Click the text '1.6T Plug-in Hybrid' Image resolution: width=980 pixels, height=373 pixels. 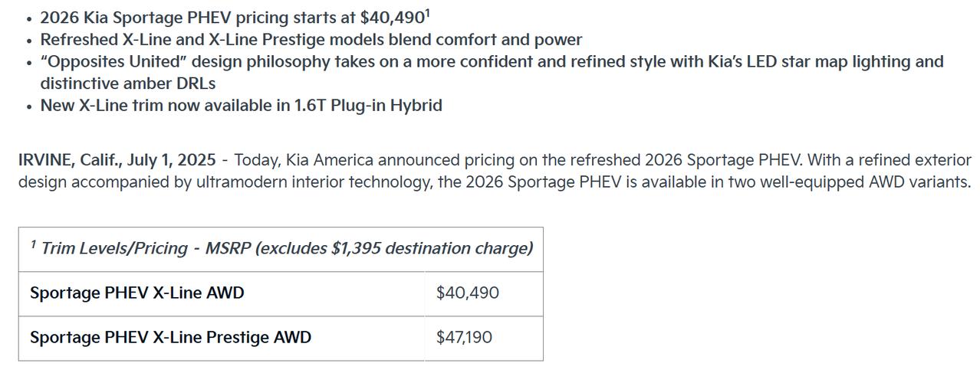[369, 106]
